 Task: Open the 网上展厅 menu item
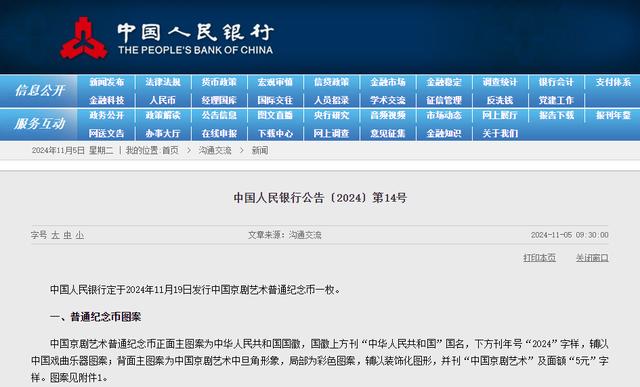coord(500,116)
